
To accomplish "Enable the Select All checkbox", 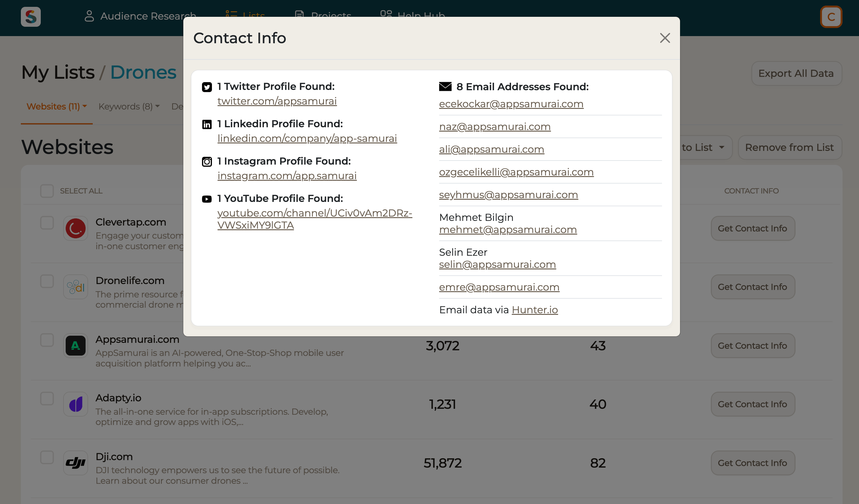I will pos(47,191).
